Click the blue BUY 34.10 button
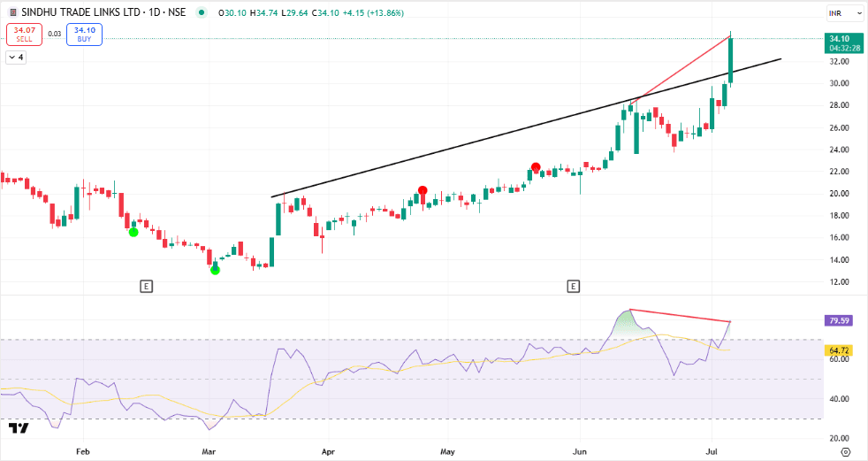 (84, 35)
